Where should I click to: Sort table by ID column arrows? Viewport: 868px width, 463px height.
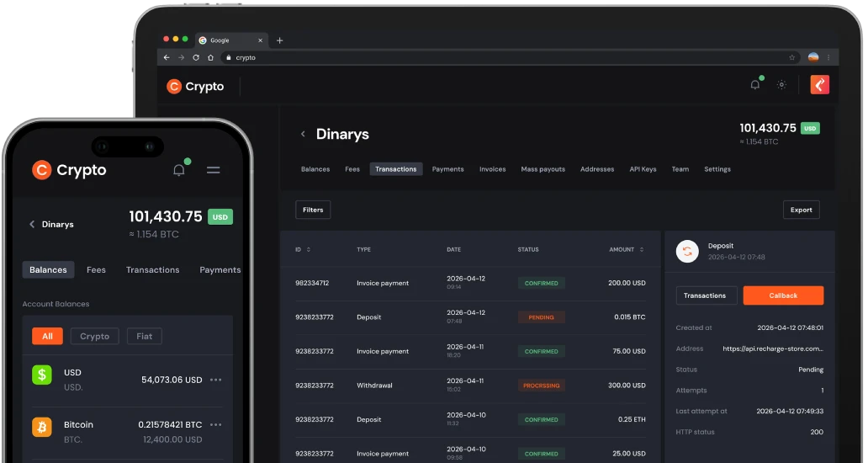tap(309, 250)
